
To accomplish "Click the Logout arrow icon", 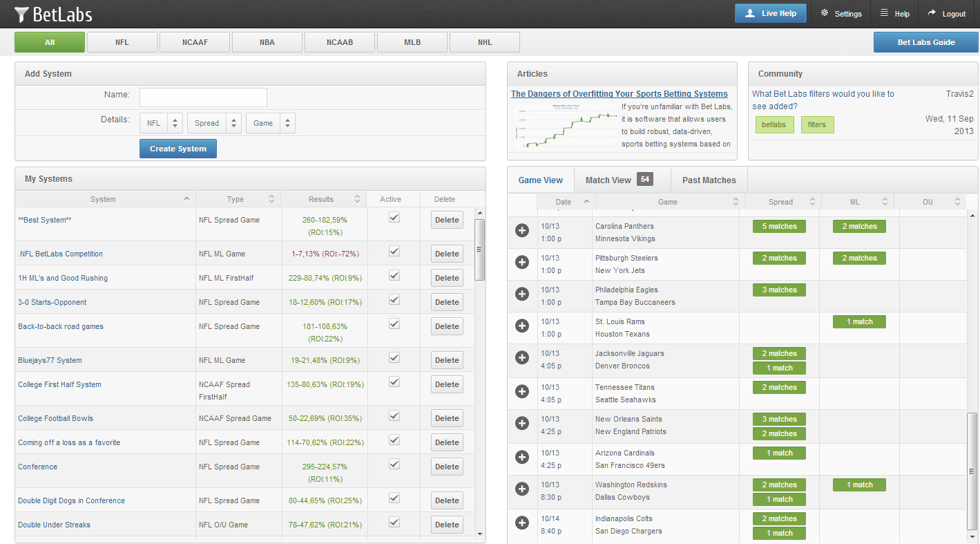I will tap(932, 13).
